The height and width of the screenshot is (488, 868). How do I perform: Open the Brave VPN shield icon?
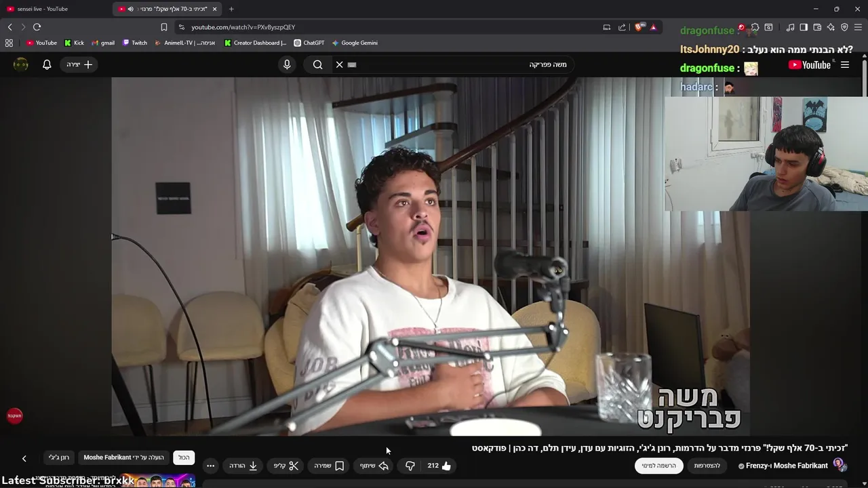pos(844,27)
